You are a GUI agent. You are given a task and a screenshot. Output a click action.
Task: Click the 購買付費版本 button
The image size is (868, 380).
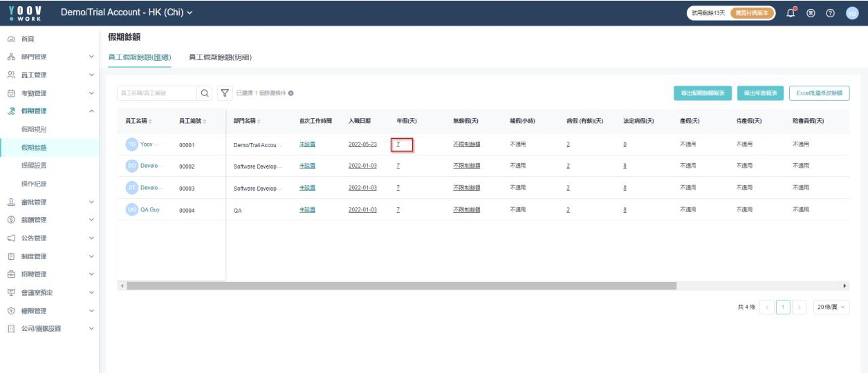point(751,13)
